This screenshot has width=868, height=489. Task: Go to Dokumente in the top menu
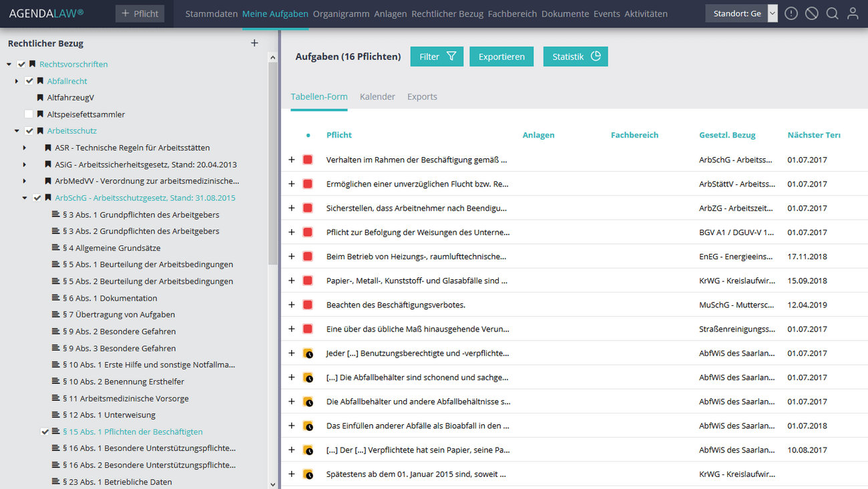565,13
